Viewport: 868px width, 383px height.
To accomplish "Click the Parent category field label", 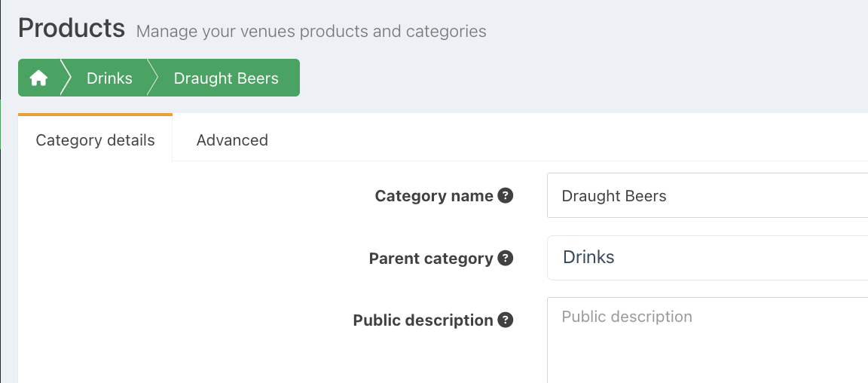I will [431, 259].
